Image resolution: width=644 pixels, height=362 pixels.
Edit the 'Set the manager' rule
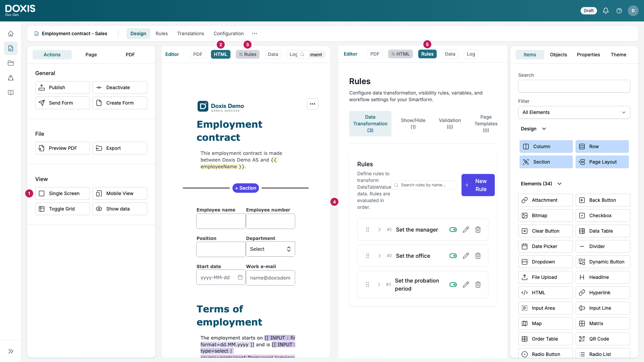pyautogui.click(x=466, y=230)
